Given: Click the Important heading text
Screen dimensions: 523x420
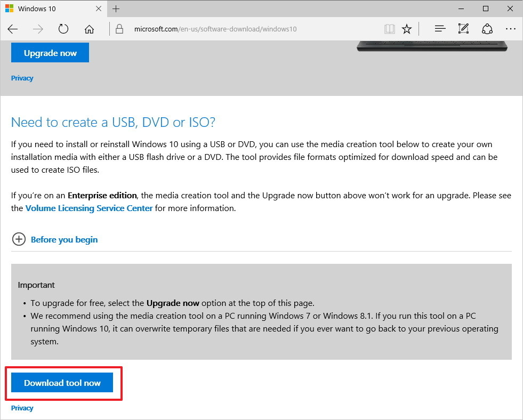Looking at the screenshot, I should pyautogui.click(x=36, y=285).
